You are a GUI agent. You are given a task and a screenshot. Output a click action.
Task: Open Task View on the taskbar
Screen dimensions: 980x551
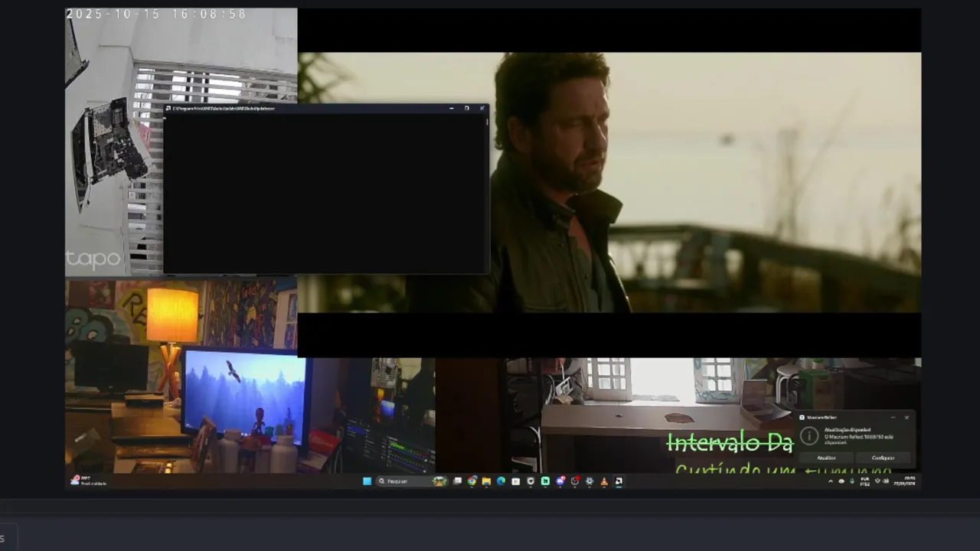point(457,481)
